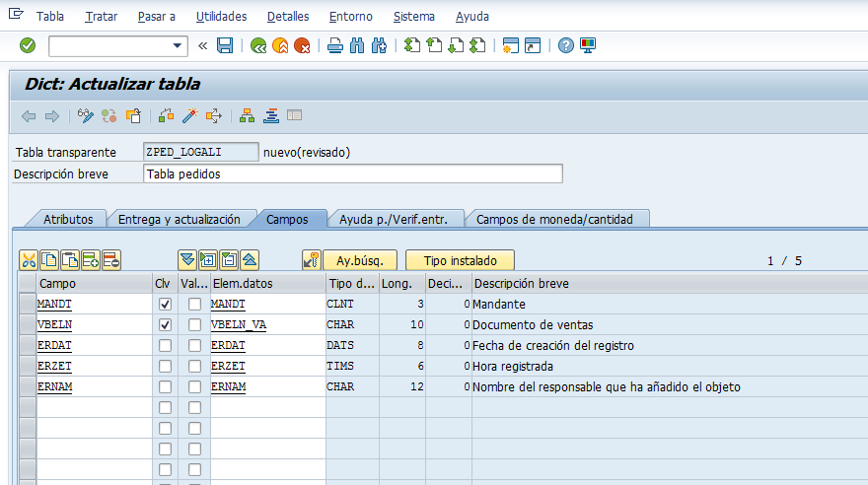Jump to the last page icon
Image resolution: width=868 pixels, height=485 pixels.
(x=477, y=45)
